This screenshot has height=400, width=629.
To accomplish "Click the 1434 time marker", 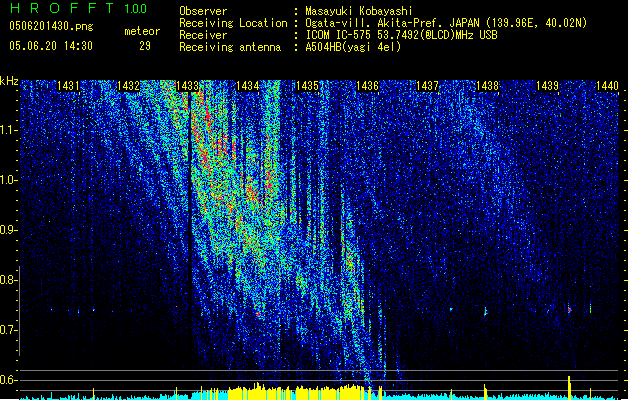I will click(248, 86).
